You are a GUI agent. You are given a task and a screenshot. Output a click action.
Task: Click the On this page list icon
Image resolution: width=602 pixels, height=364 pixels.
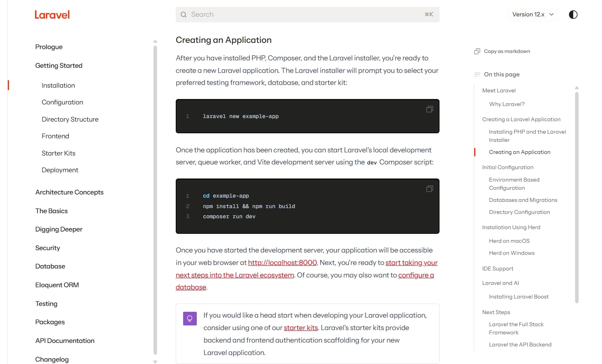click(477, 74)
